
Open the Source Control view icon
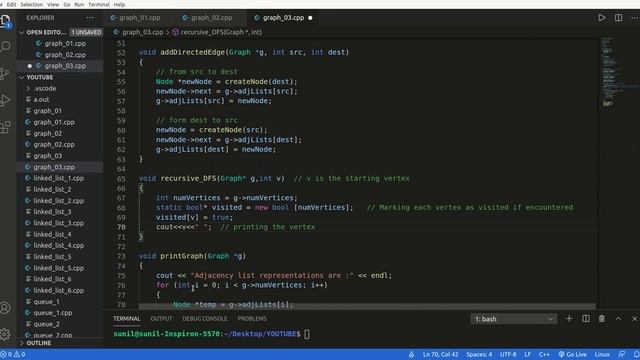5,73
